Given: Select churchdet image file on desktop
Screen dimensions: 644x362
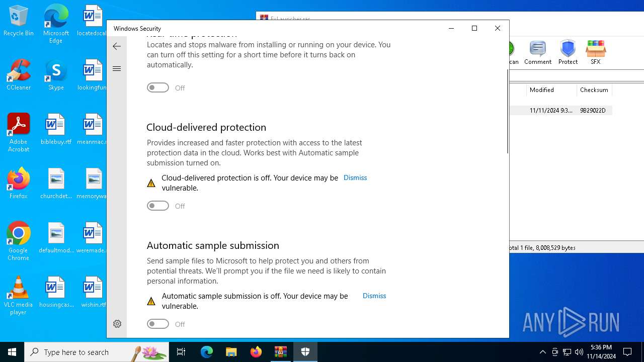Looking at the screenshot, I should pyautogui.click(x=56, y=184).
